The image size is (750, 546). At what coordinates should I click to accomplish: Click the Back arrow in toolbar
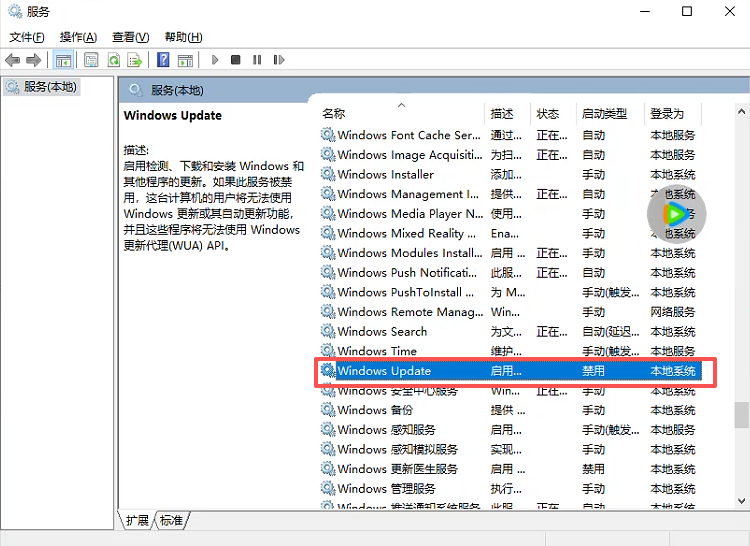tap(13, 60)
